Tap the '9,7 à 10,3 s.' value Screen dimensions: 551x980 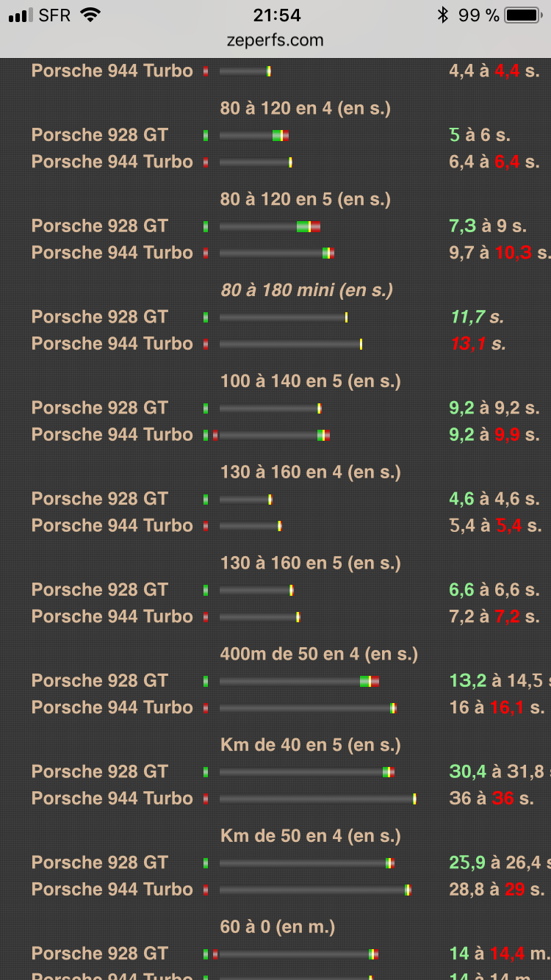500,253
